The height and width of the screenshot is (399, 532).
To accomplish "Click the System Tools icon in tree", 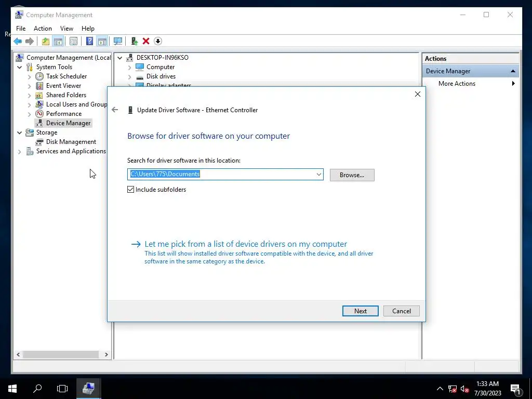I will tap(30, 67).
